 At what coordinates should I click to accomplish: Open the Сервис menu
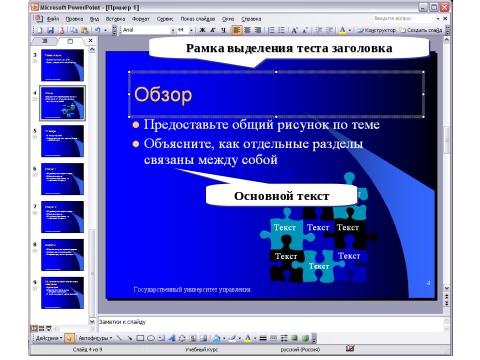point(165,19)
